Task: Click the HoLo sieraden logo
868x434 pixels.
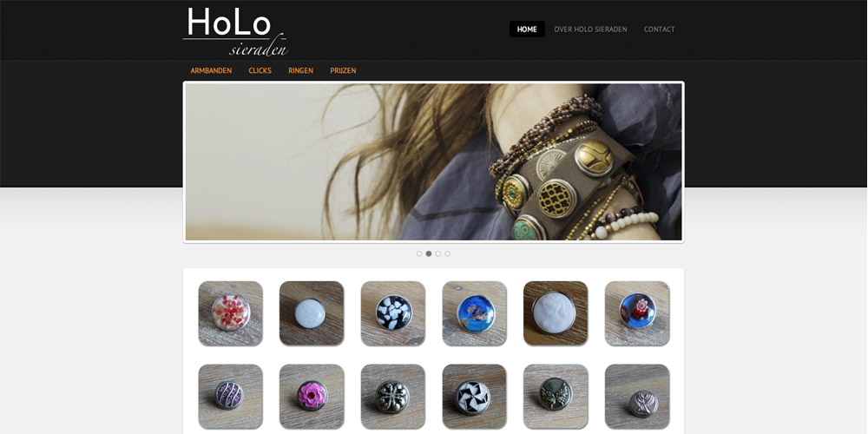Action: pyautogui.click(x=235, y=31)
